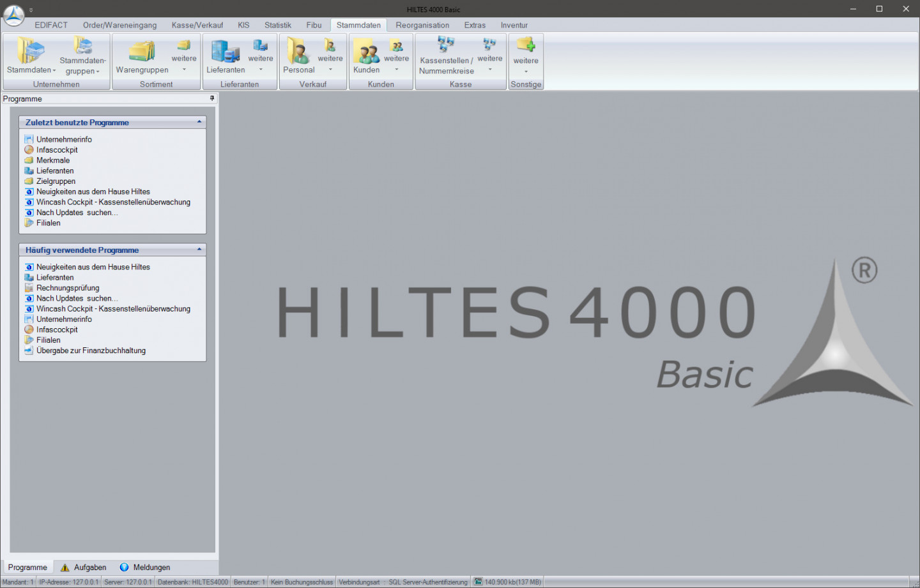This screenshot has height=588, width=920.
Task: Open Lieferanten in recently used list
Action: point(55,170)
